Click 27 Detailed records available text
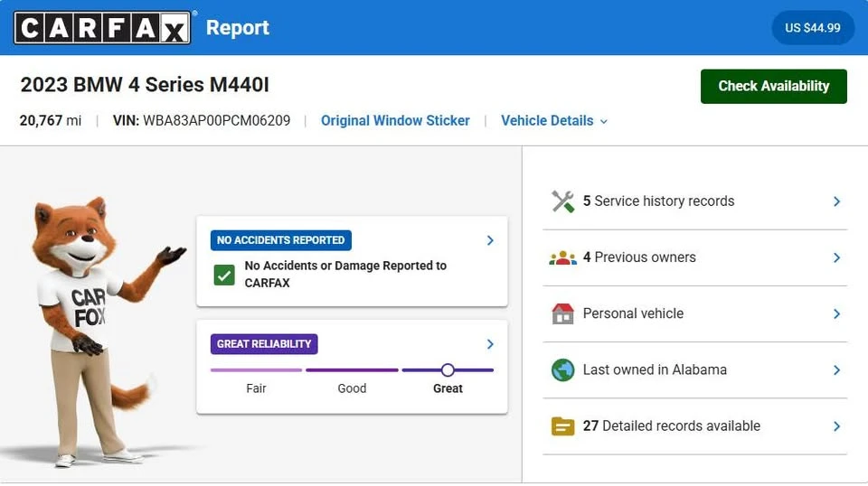The height and width of the screenshot is (486, 868). click(x=672, y=425)
